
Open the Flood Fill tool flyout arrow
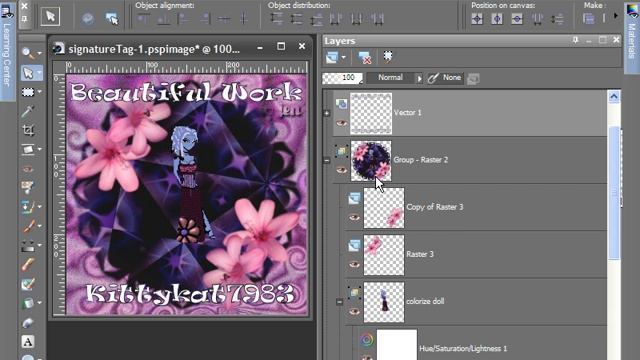[40, 303]
